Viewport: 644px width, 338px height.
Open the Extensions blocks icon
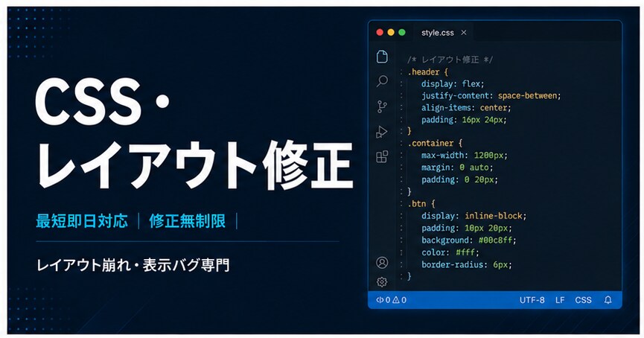(382, 156)
